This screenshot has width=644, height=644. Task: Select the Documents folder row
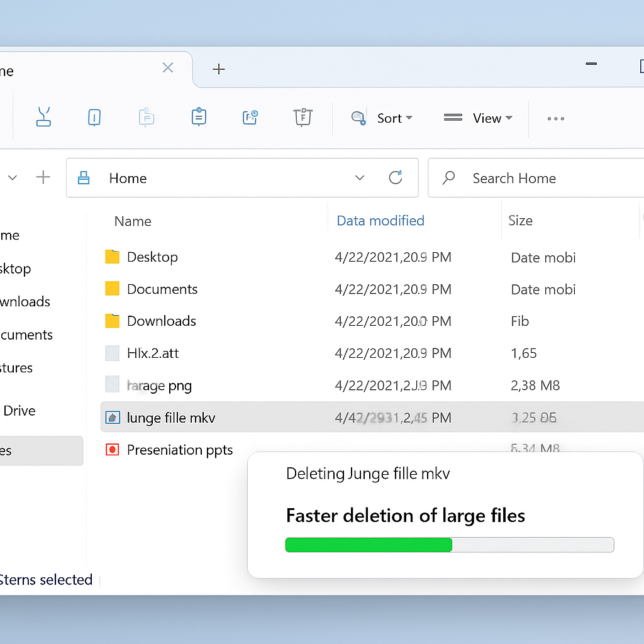pyautogui.click(x=372, y=289)
